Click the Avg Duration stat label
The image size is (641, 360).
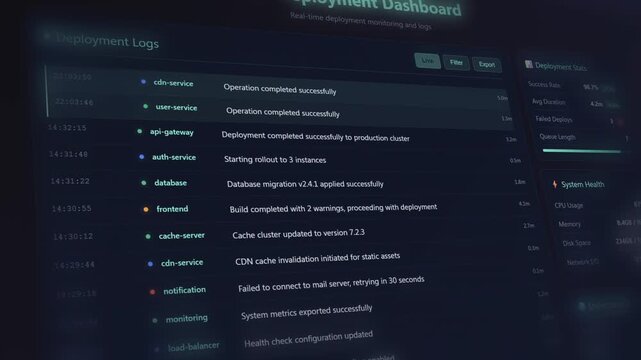pos(549,101)
